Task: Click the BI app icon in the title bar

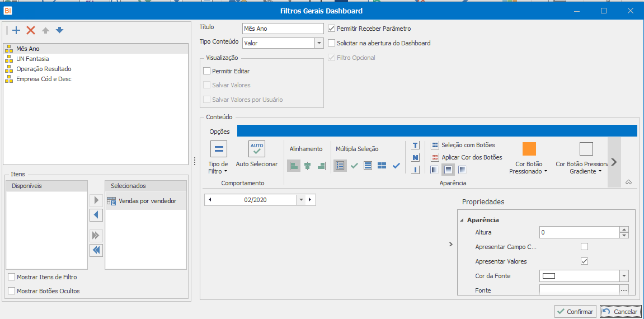Action: click(x=7, y=11)
